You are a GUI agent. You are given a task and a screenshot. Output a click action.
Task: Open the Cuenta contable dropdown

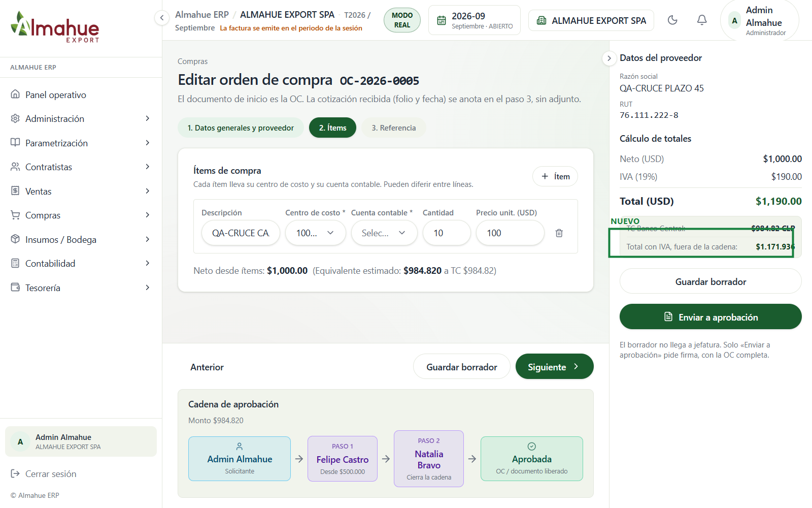384,233
